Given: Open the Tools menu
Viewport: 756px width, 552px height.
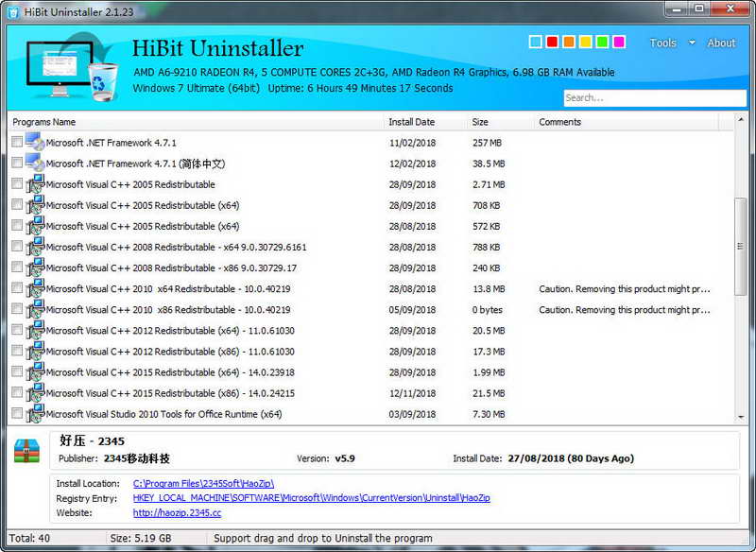Looking at the screenshot, I should [x=663, y=43].
